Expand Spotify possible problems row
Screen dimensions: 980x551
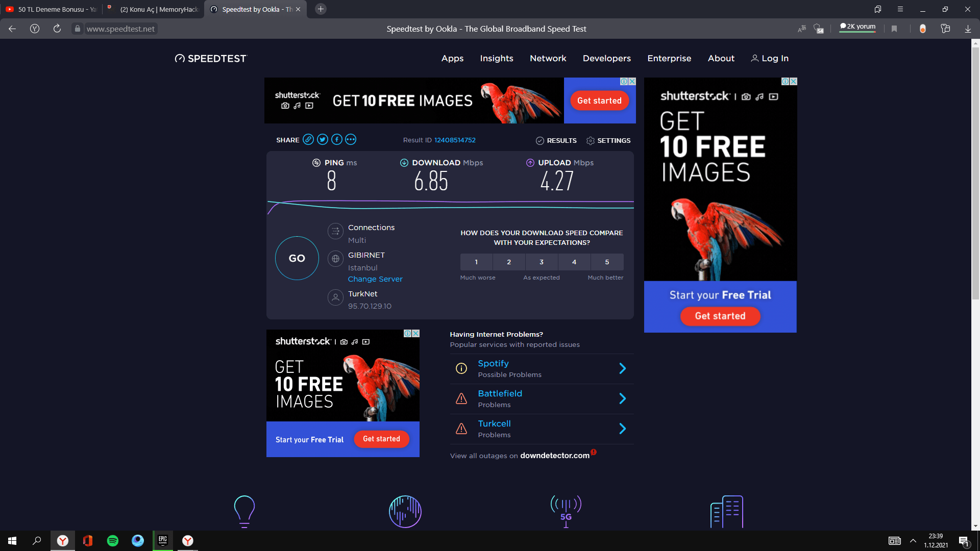click(x=622, y=369)
